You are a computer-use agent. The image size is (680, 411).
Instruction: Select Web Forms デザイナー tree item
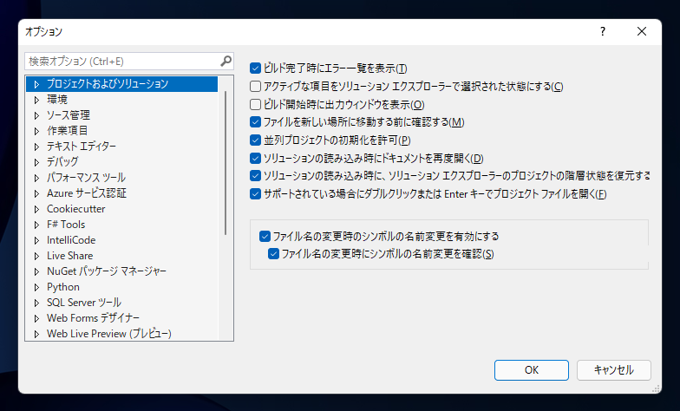point(93,318)
